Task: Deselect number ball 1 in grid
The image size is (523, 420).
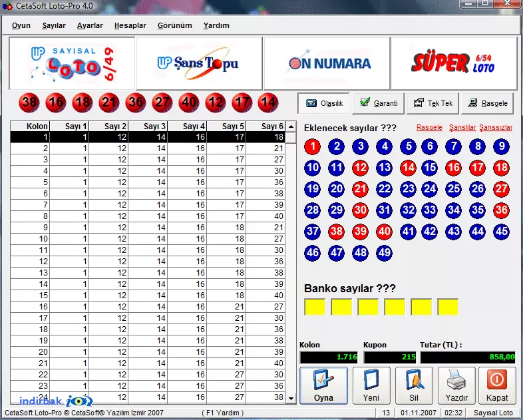Action: (x=313, y=146)
